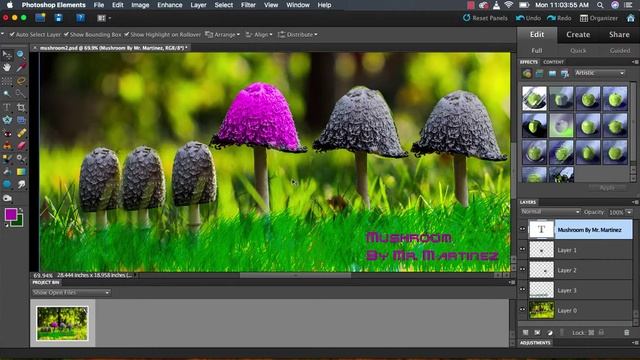Switch to Quick edit mode tab
640x360 pixels.
coord(578,51)
